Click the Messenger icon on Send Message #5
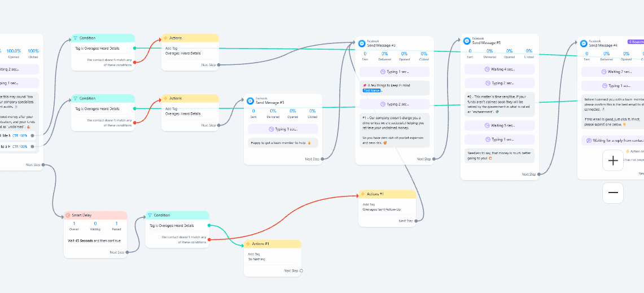Image resolution: width=644 pixels, height=293 pixels. (467, 41)
